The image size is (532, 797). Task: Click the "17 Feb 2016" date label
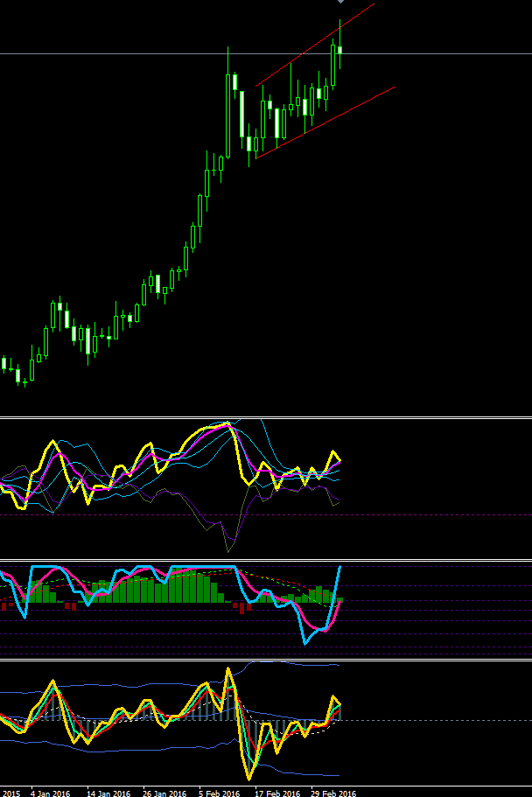click(x=277, y=793)
